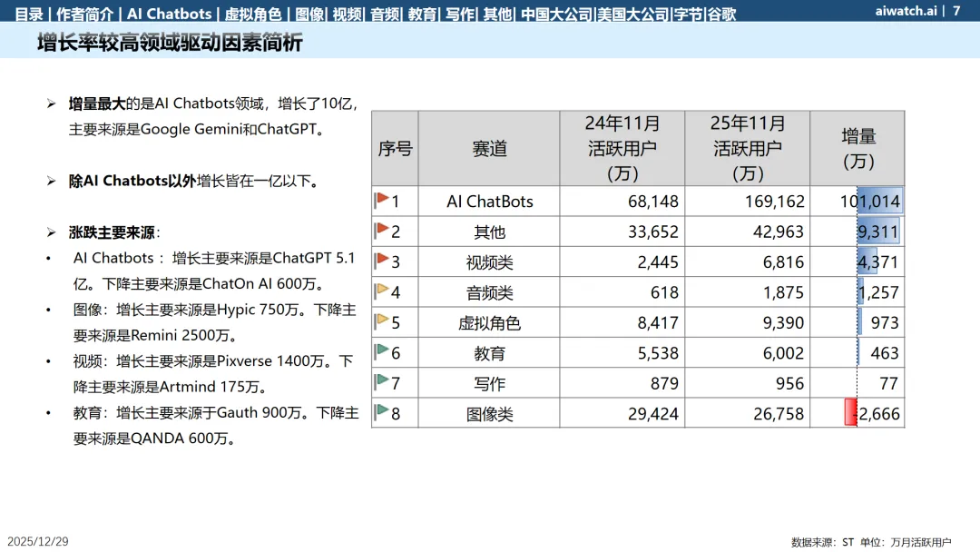This screenshot has height=552, width=980.
Task: Select the 1,257 increment value
Action: (878, 292)
